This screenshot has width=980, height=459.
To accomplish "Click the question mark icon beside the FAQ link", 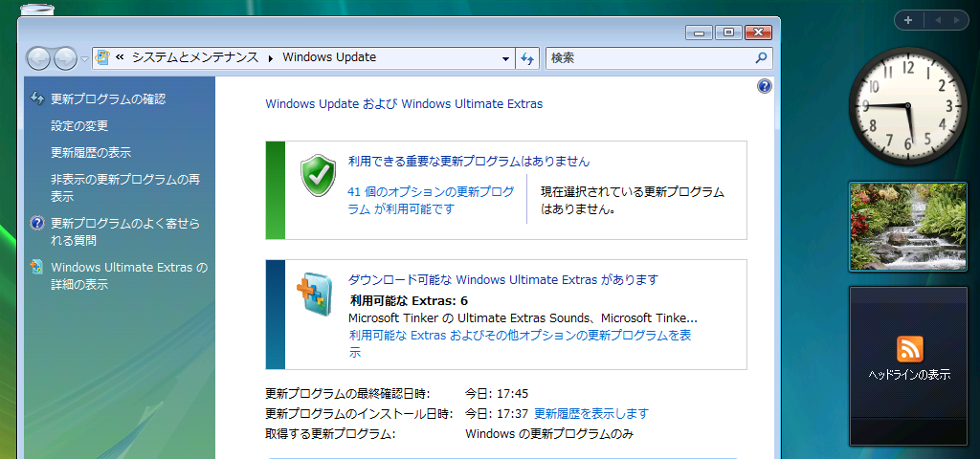I will pos(37,223).
